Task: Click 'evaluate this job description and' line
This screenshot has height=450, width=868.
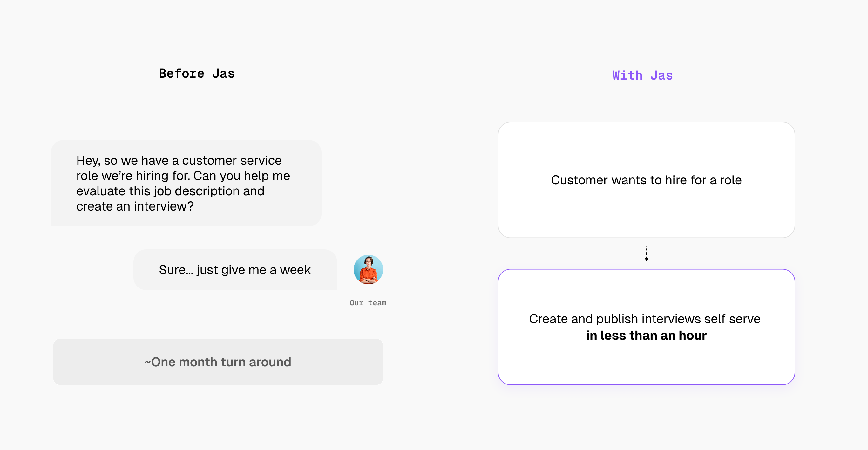Action: (x=171, y=191)
